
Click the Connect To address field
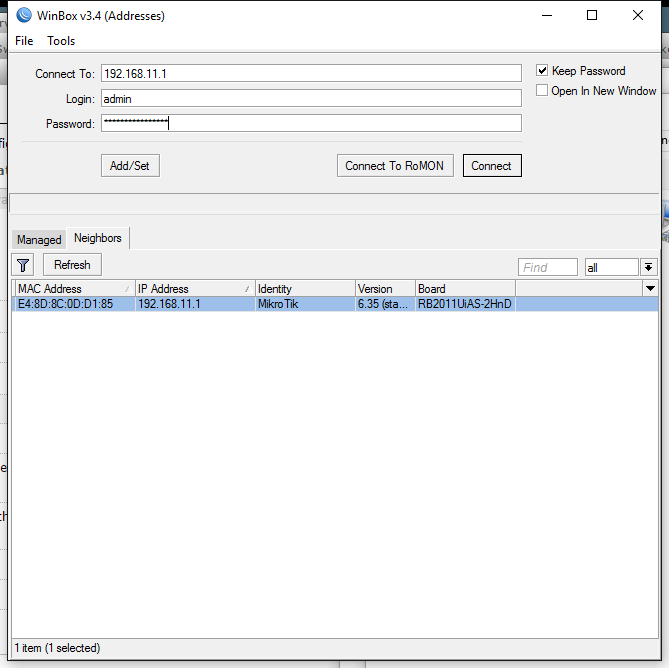point(311,73)
